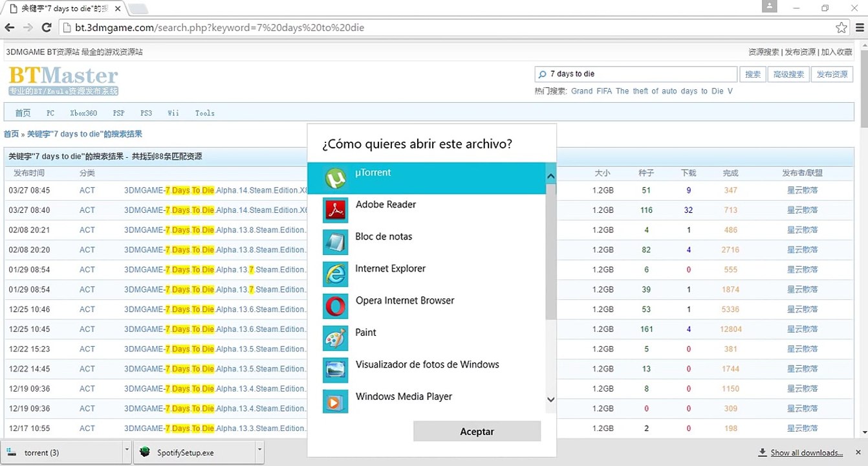Click the page icon in address bar
The width and height of the screenshot is (868, 466).
[67, 28]
